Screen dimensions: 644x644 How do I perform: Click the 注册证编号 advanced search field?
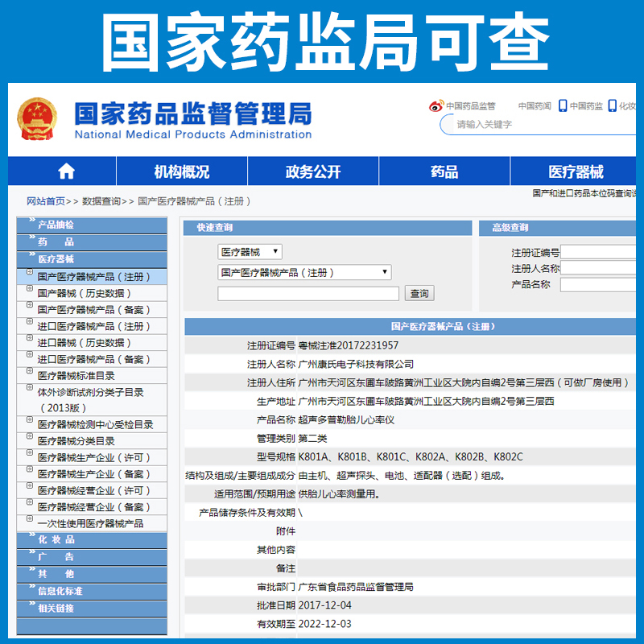tap(598, 252)
